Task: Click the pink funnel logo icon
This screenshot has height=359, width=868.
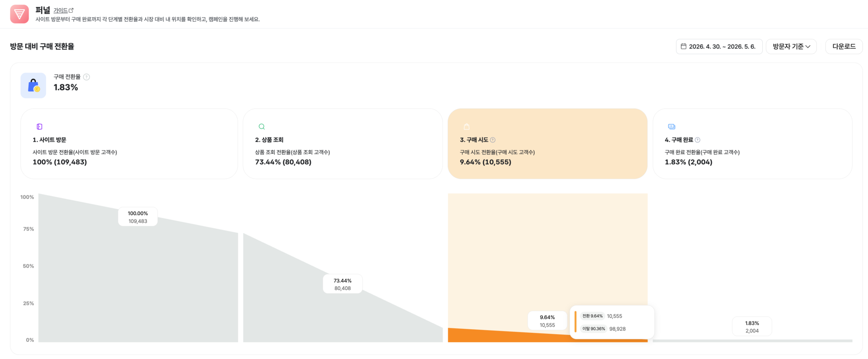Action: [x=19, y=14]
